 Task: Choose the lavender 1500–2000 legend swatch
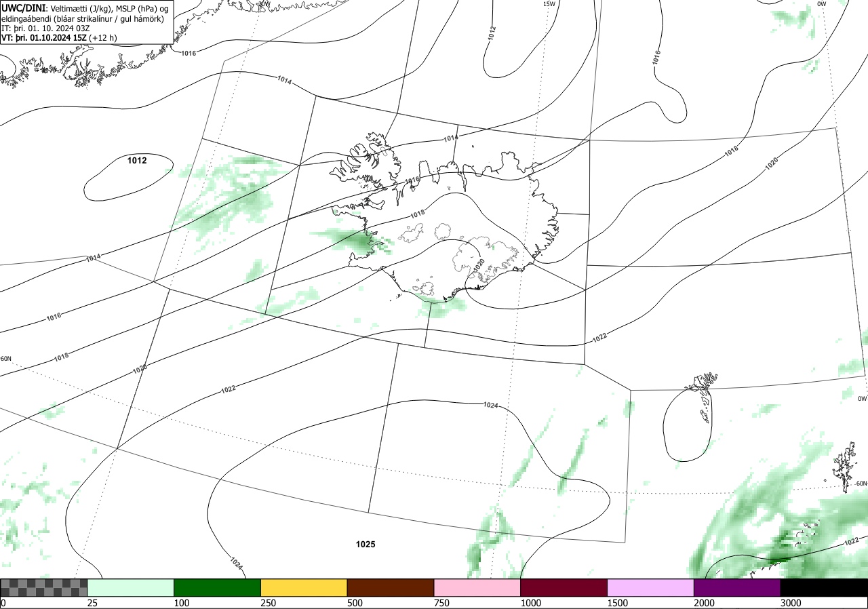tap(651, 587)
